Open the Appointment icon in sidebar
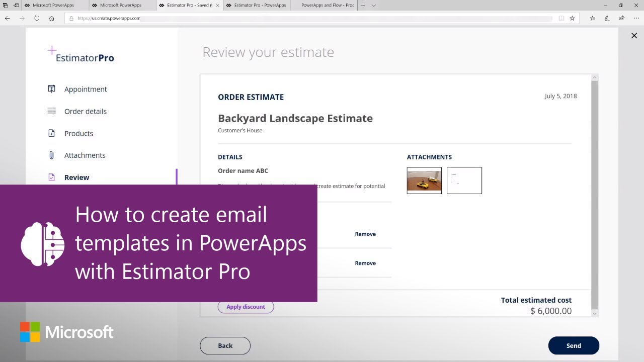This screenshot has height=362, width=644. [51, 89]
